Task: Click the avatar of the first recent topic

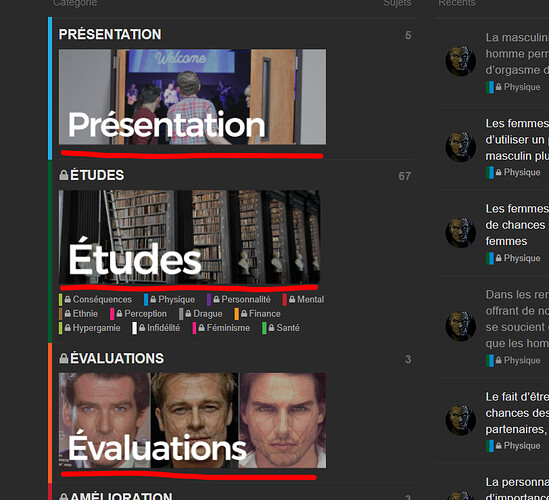Action: pyautogui.click(x=460, y=61)
